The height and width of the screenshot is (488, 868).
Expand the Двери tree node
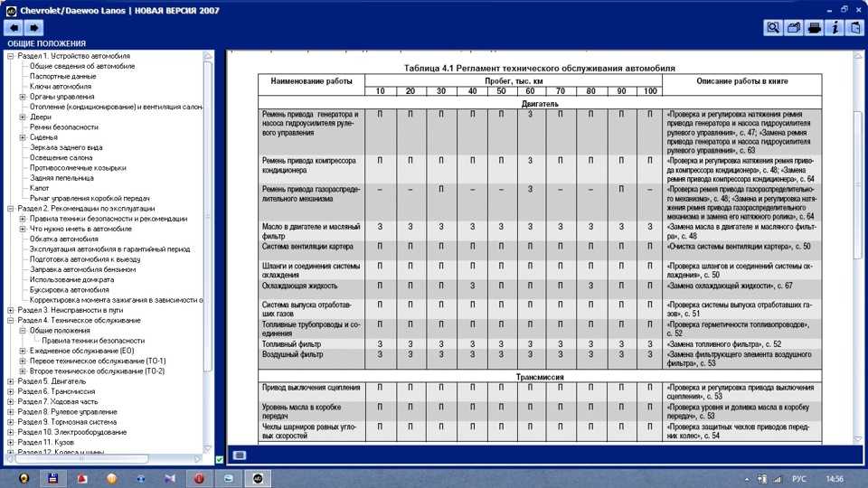click(23, 117)
